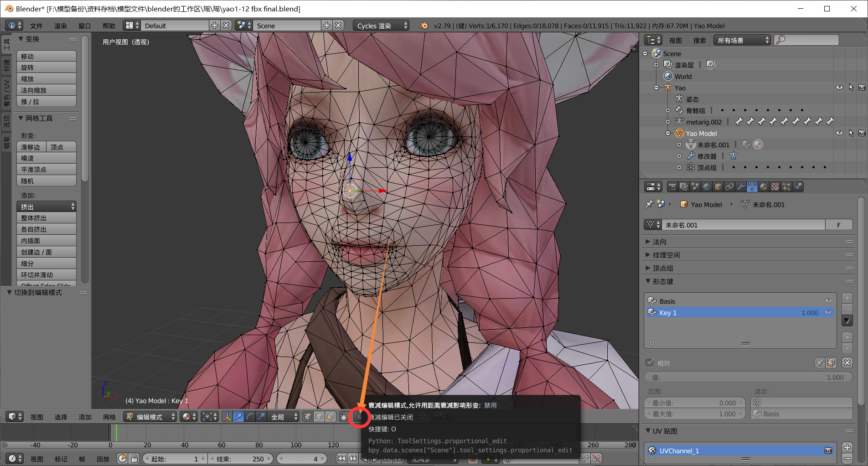Screen dimensions: 868x466
Task: Open the 网格 (Mesh) menu in 3D header
Action: click(x=109, y=417)
